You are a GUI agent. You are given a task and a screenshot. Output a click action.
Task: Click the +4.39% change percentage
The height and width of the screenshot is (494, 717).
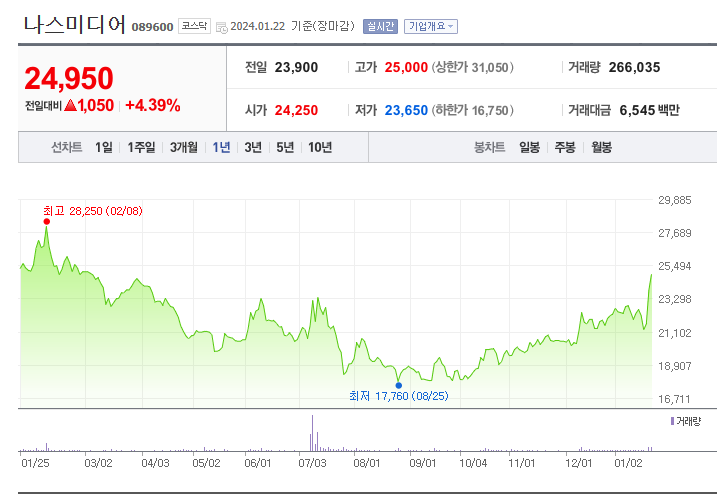coord(153,106)
